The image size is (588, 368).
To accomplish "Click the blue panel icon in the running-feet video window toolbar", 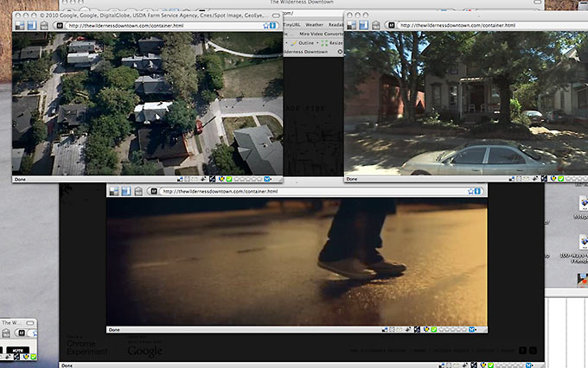I will (x=126, y=191).
